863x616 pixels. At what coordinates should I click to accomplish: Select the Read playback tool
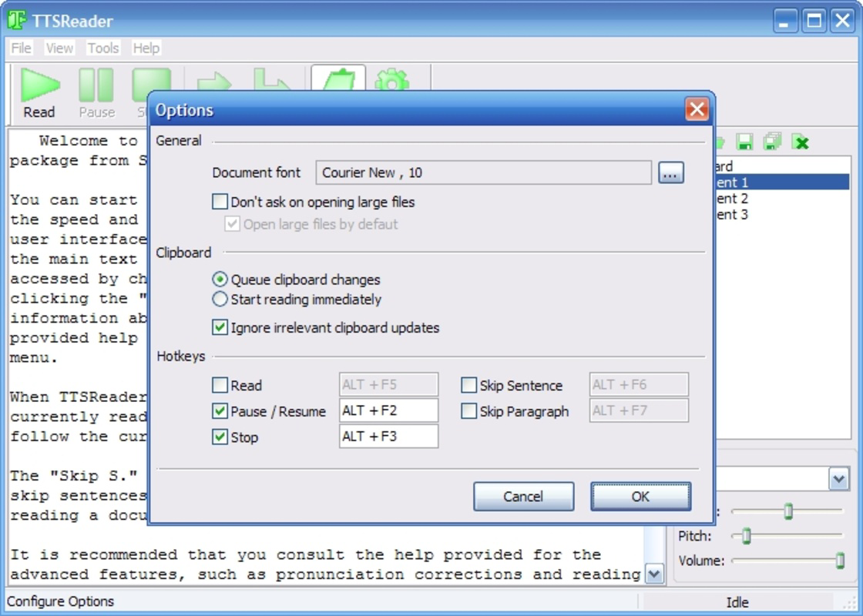click(x=39, y=89)
